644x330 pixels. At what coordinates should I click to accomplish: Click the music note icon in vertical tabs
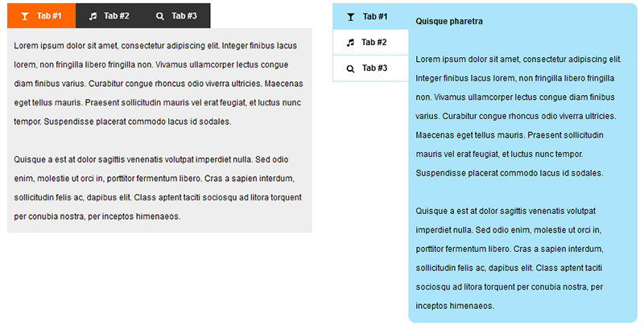coord(350,43)
